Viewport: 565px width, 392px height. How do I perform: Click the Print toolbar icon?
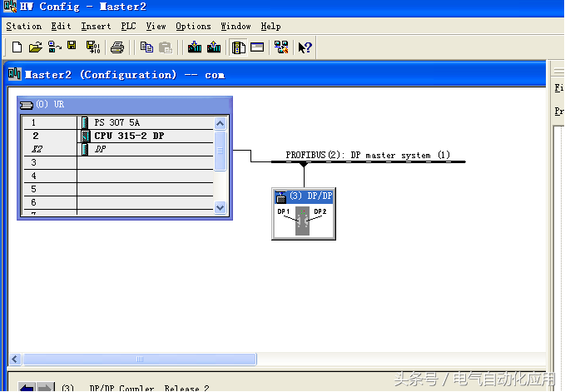(117, 47)
